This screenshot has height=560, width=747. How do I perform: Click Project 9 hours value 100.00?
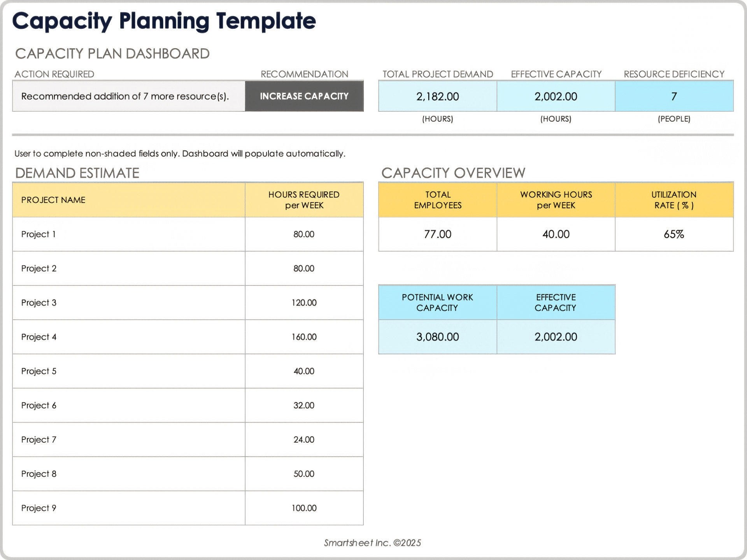[x=304, y=508]
